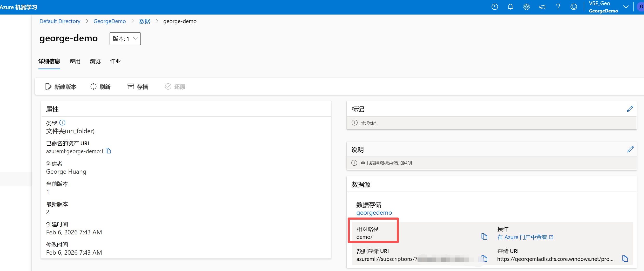Go to GeorgeDemo breadcrumb link
Viewport: 644px width, 271px height.
110,21
